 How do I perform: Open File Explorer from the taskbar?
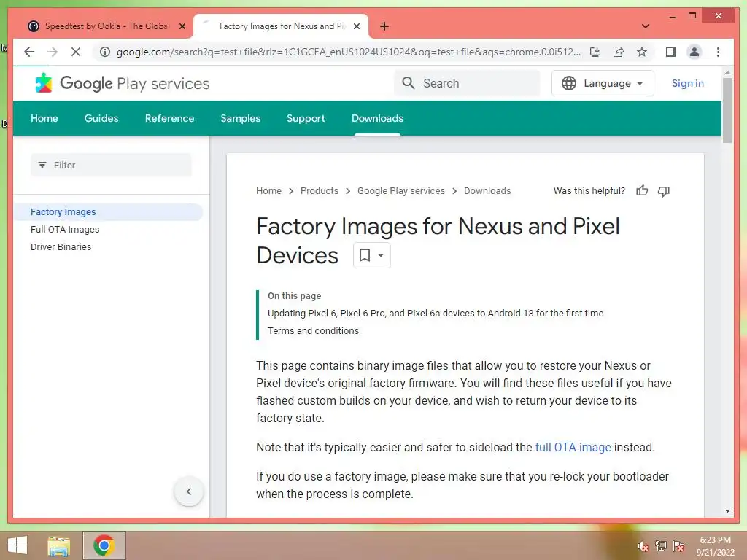pos(58,545)
